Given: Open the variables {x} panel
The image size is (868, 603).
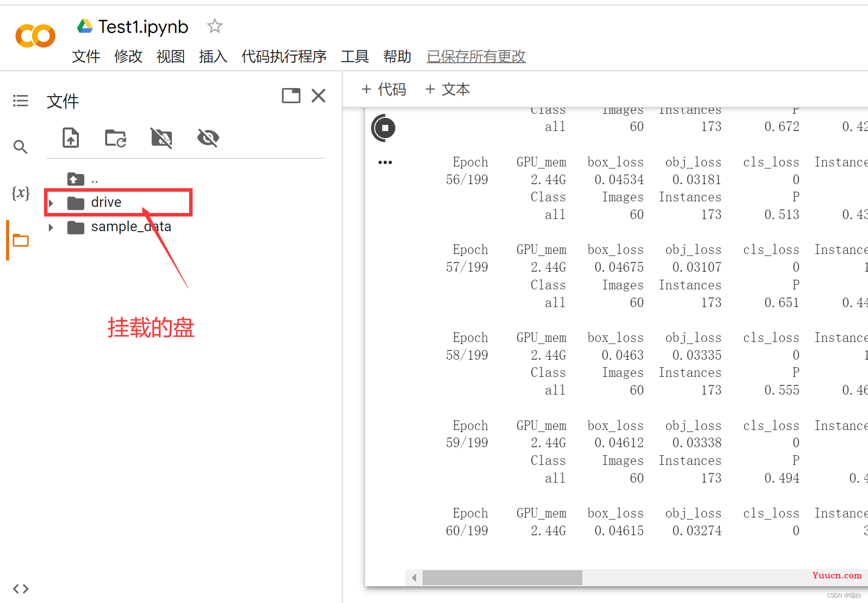Looking at the screenshot, I should [20, 193].
